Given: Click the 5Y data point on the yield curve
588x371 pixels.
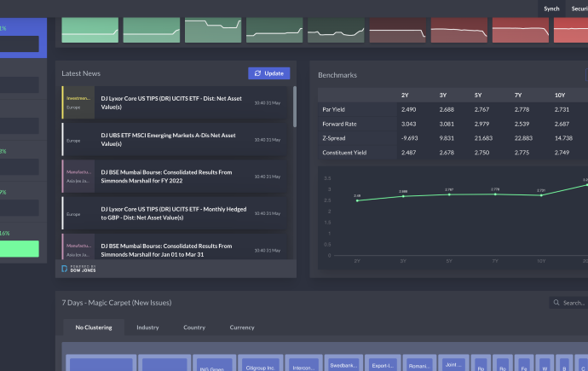Looking at the screenshot, I should tap(449, 194).
